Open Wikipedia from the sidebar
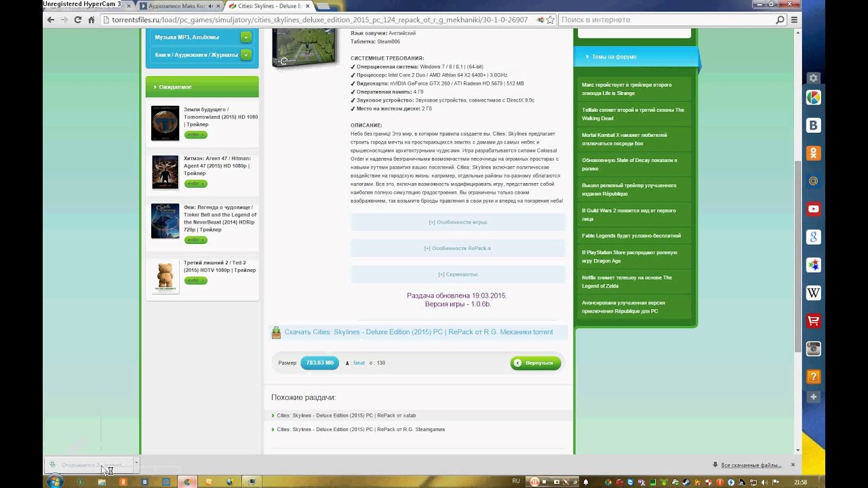 click(814, 292)
